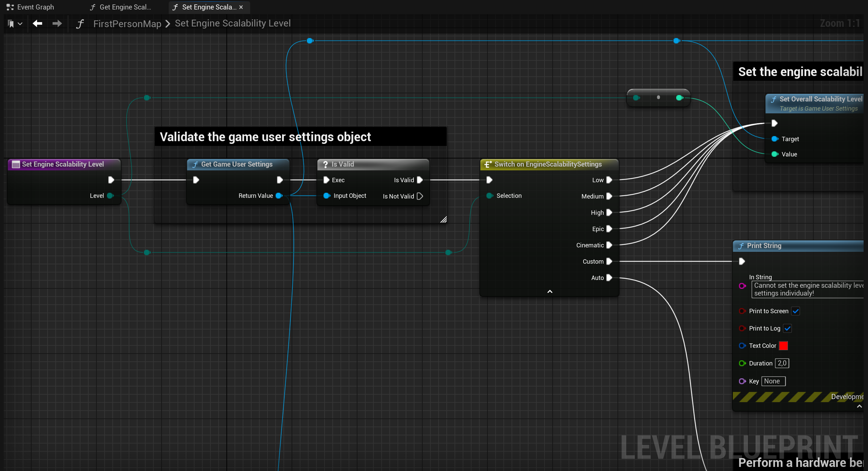Viewport: 868px width, 471px height.
Task: Click the Switch on EngineScalabilitySettings node icon
Action: [488, 164]
